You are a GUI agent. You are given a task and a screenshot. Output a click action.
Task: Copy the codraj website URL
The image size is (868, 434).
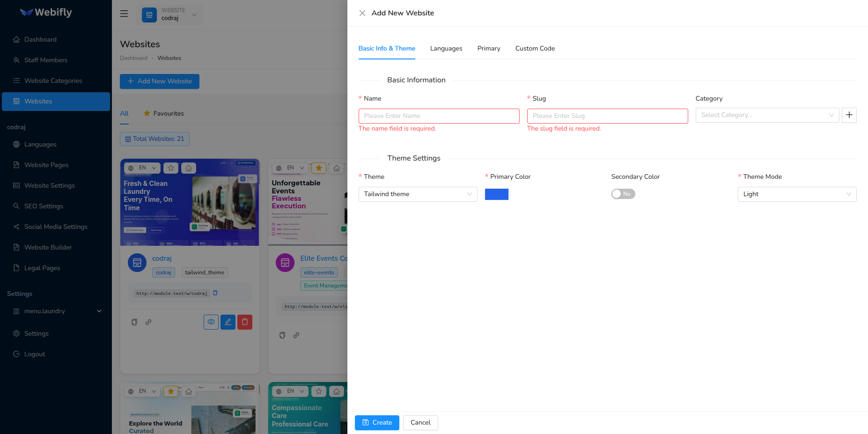(x=215, y=293)
